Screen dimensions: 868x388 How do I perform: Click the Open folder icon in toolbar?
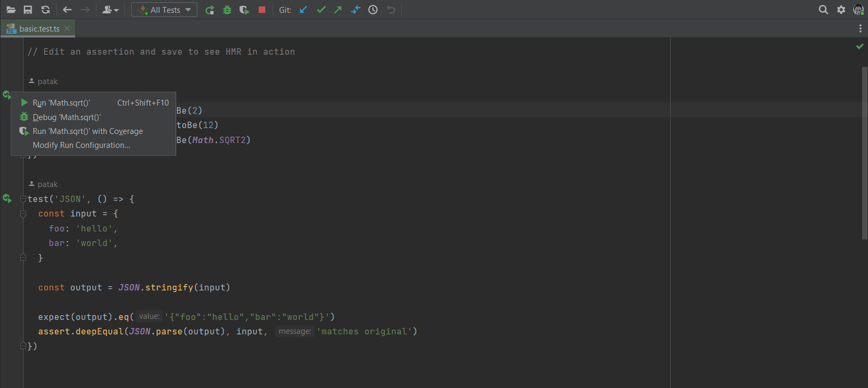(x=11, y=10)
